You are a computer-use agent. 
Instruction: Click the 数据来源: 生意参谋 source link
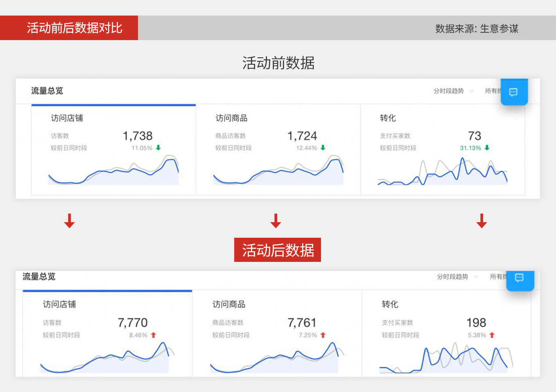pos(477,29)
